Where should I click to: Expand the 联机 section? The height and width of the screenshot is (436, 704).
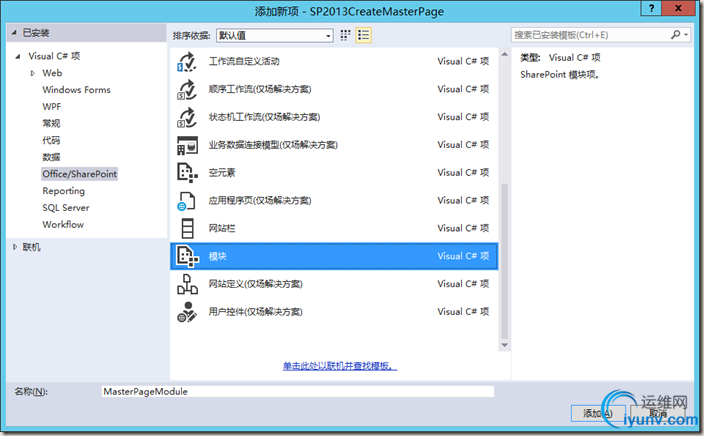[15, 247]
